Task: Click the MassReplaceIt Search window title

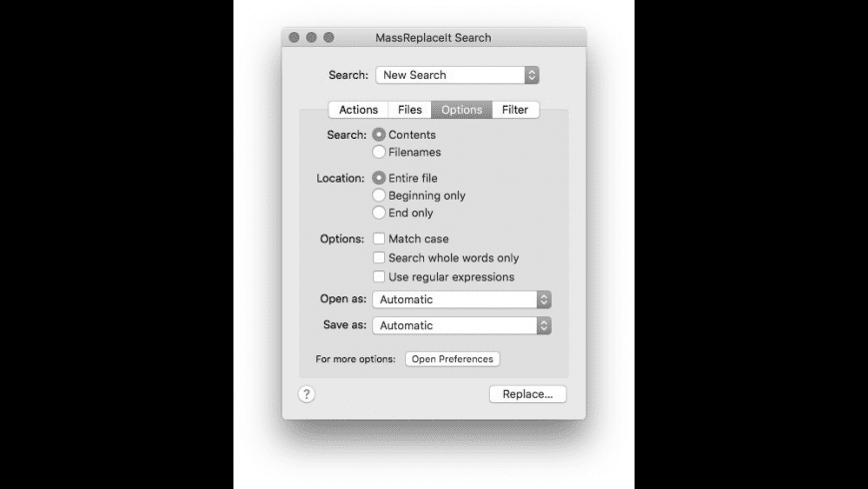Action: [433, 38]
